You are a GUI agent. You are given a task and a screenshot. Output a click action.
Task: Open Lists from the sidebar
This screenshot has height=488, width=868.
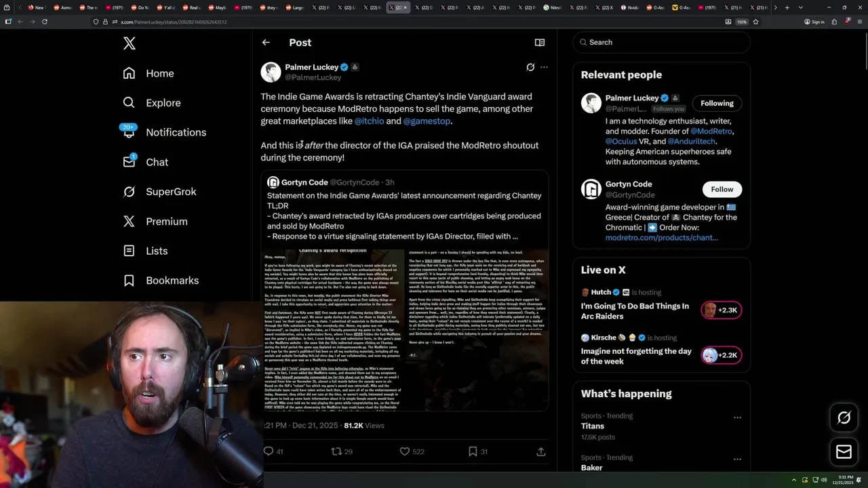145,251
